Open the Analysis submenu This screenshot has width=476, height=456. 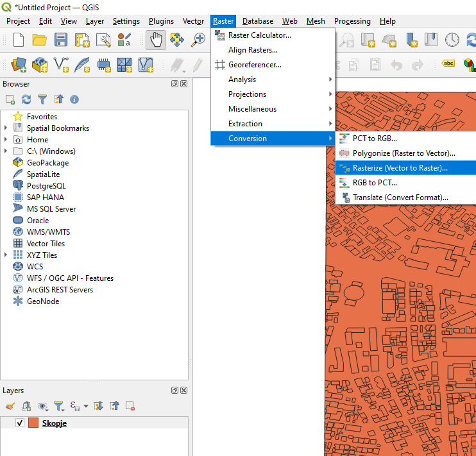click(273, 80)
